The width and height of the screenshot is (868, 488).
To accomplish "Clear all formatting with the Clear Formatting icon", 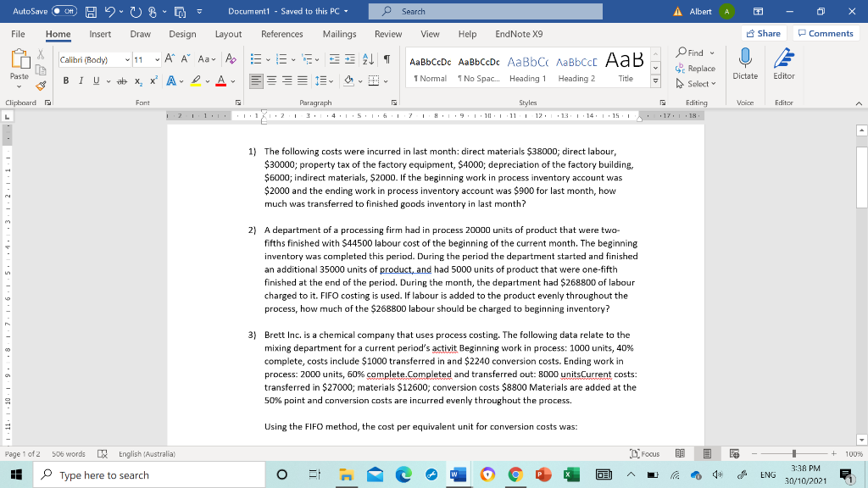I will click(231, 60).
